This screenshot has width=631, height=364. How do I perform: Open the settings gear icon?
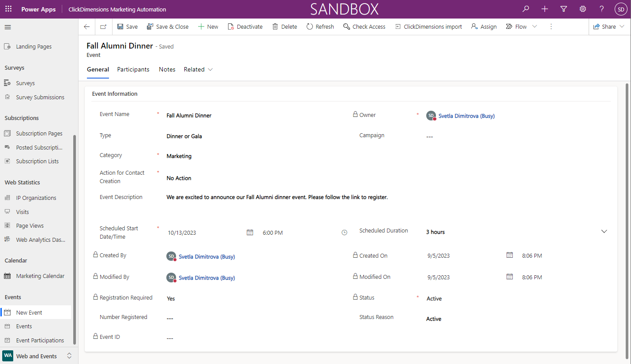pyautogui.click(x=582, y=9)
